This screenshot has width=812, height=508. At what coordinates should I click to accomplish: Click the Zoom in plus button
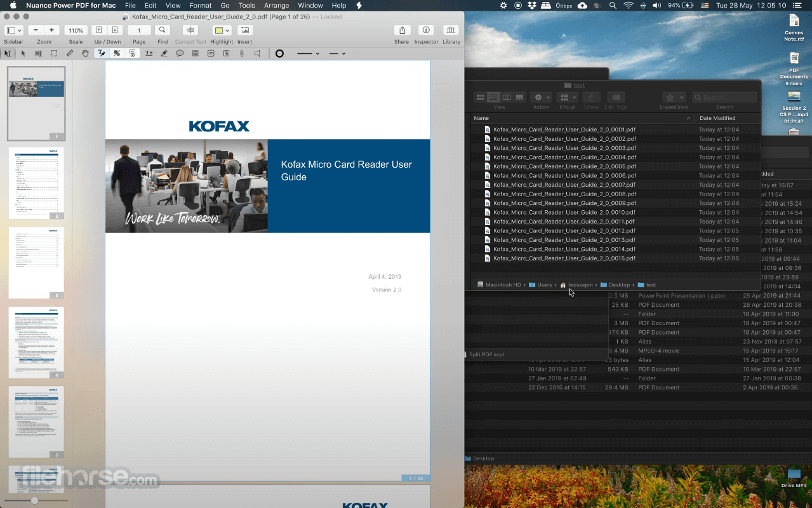pyautogui.click(x=51, y=30)
